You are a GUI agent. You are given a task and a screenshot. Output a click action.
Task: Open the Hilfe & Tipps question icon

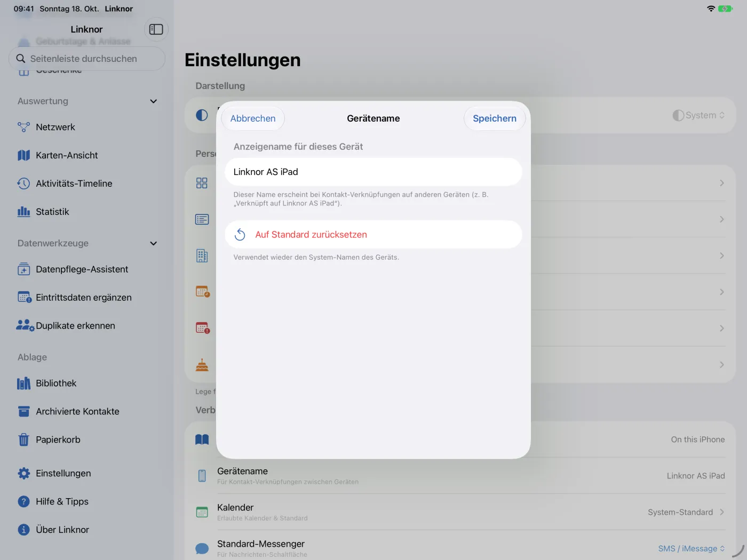pos(23,502)
